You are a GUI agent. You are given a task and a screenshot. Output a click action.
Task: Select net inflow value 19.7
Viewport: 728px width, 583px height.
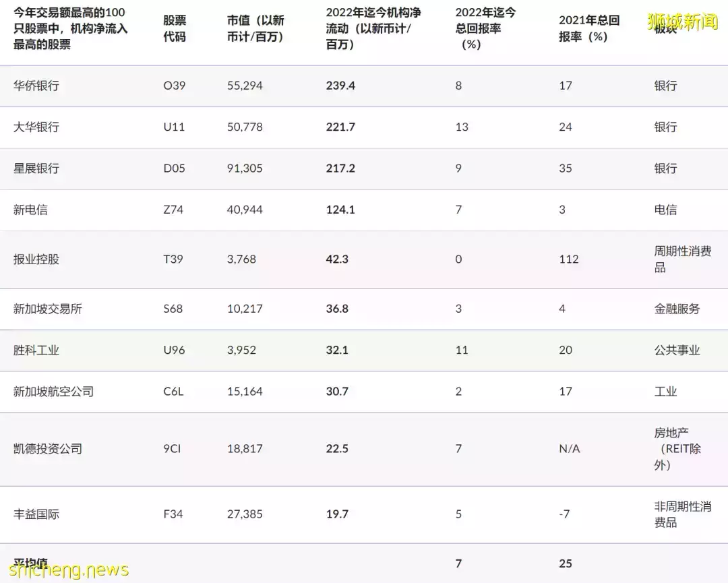coord(337,515)
